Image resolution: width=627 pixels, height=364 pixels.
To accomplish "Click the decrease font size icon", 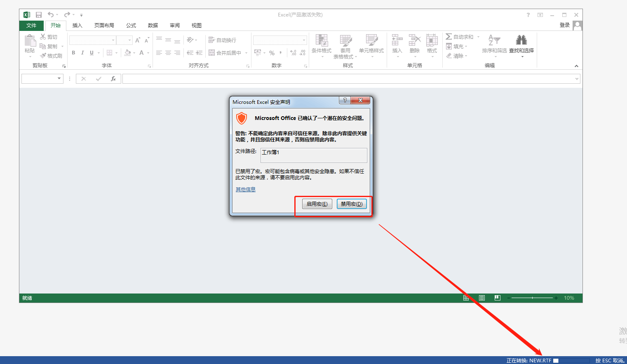I will [x=147, y=40].
